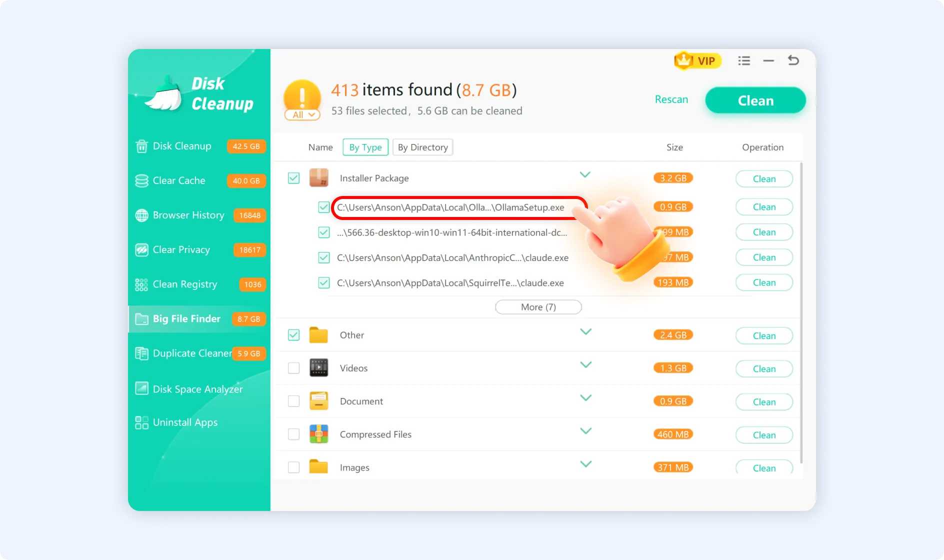
Task: Switch to the By Directory tab
Action: pos(422,147)
